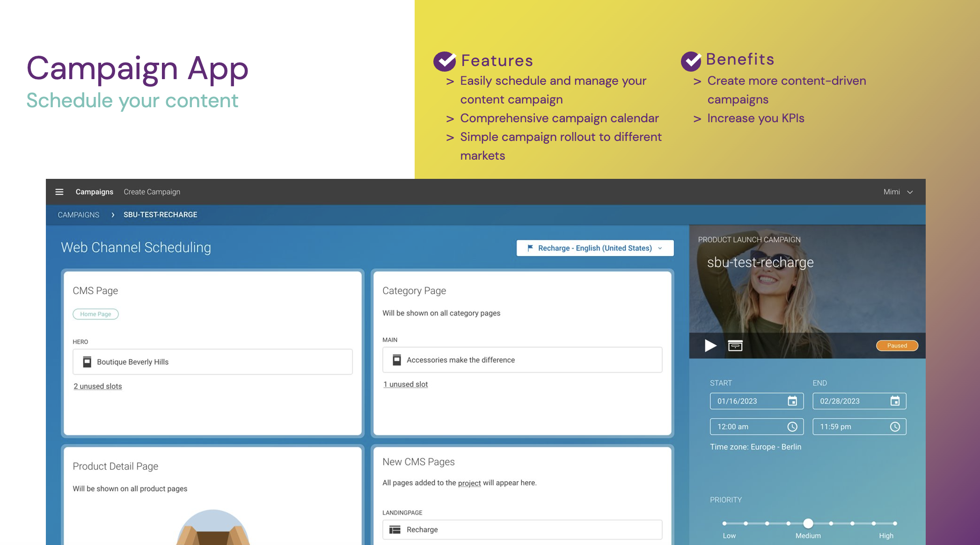
Task: Click the calendar icon next to START date
Action: point(791,401)
